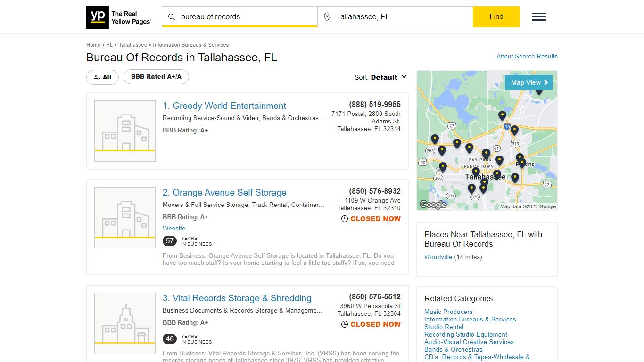644x362 pixels.
Task: Click phone number (850) 576-8932
Action: point(375,191)
